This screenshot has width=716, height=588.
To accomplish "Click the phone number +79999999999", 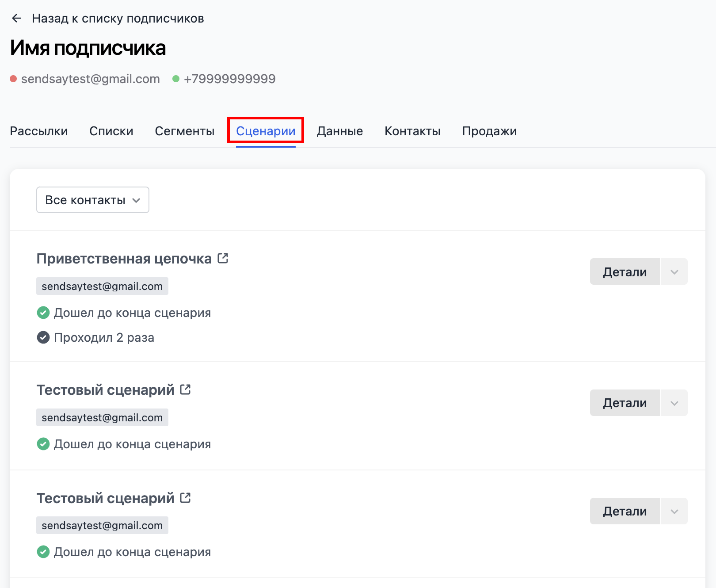I will (x=229, y=79).
